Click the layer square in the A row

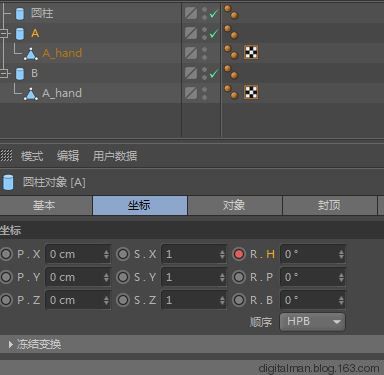(191, 33)
